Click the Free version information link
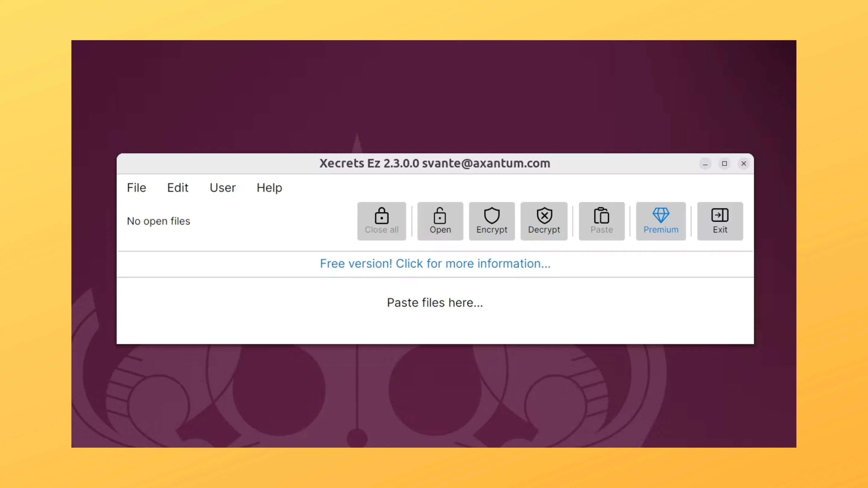The image size is (868, 488). coord(435,263)
